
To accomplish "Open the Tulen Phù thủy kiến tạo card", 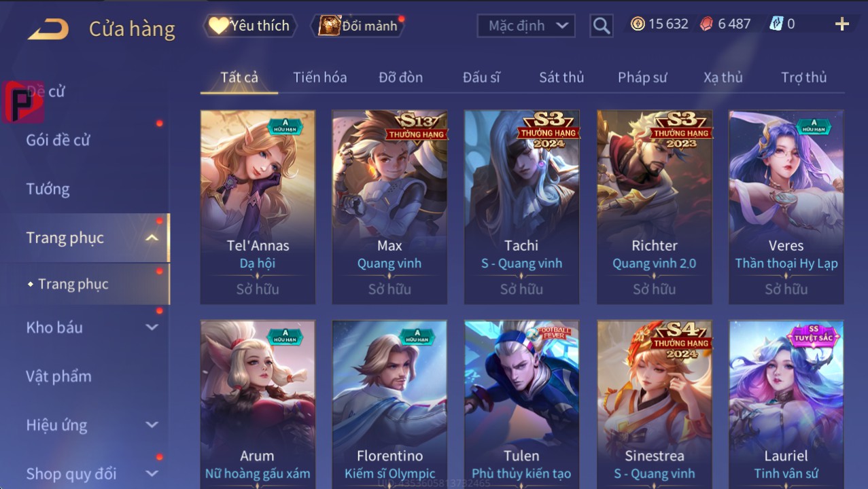I will [x=521, y=404].
